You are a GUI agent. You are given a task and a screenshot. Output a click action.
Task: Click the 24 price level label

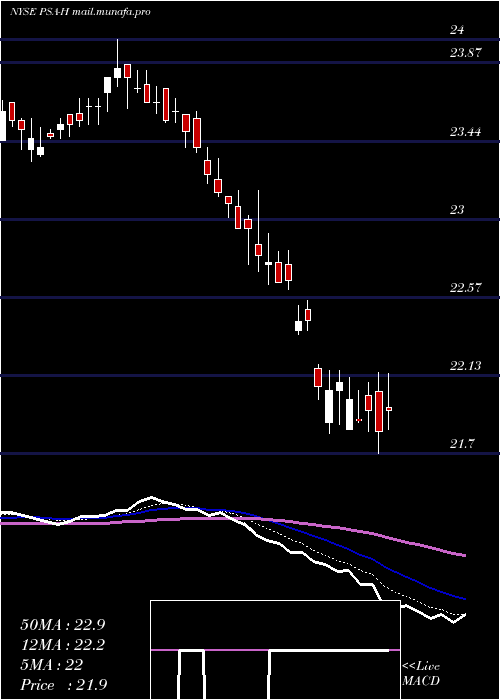click(457, 30)
